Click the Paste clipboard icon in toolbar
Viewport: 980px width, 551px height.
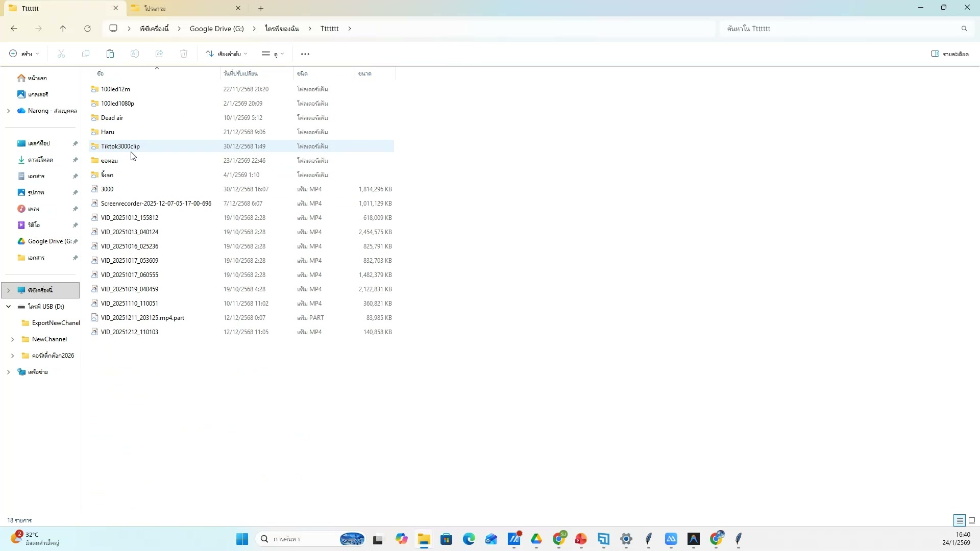(110, 54)
